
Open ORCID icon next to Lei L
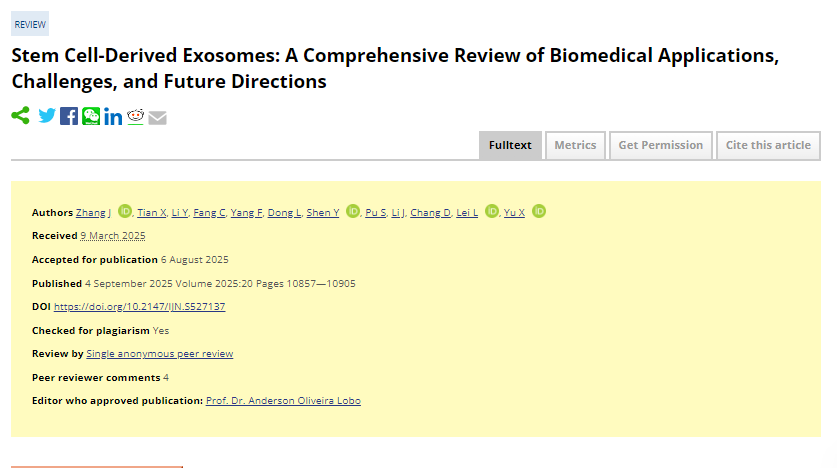coord(491,211)
